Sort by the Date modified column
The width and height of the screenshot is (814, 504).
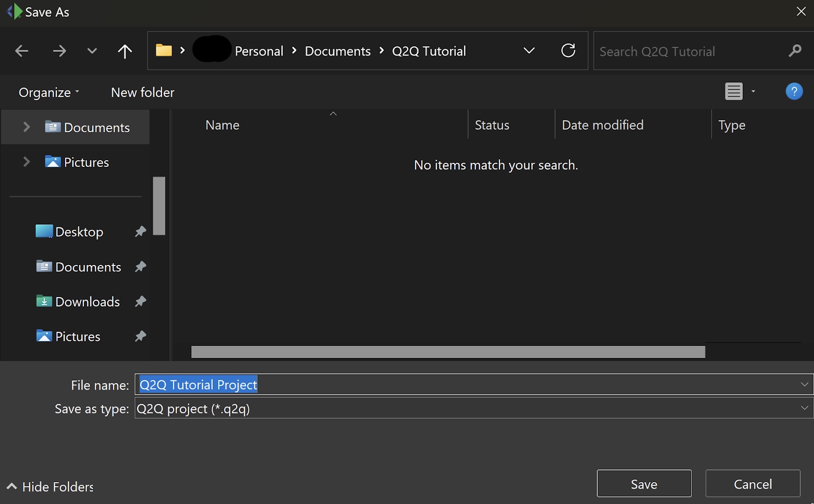click(602, 125)
